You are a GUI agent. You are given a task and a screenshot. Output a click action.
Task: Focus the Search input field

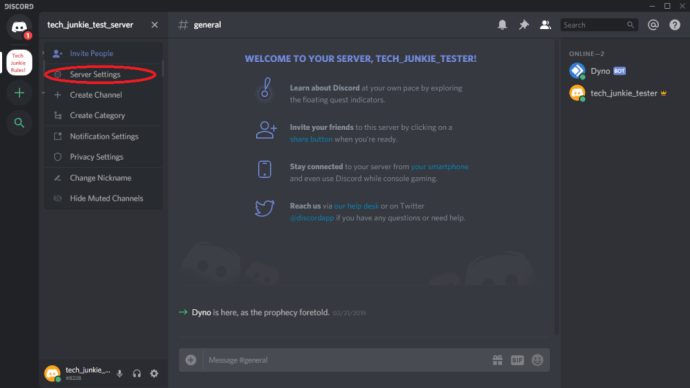point(599,25)
